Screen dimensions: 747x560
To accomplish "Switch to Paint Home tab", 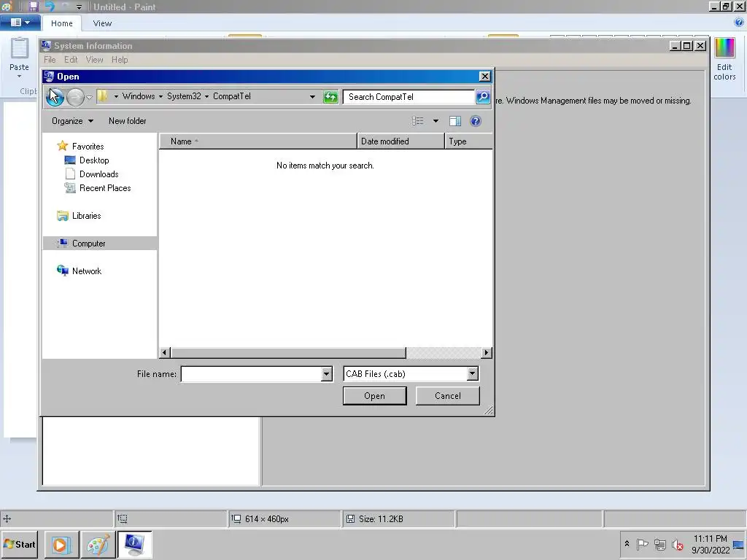I will click(62, 23).
